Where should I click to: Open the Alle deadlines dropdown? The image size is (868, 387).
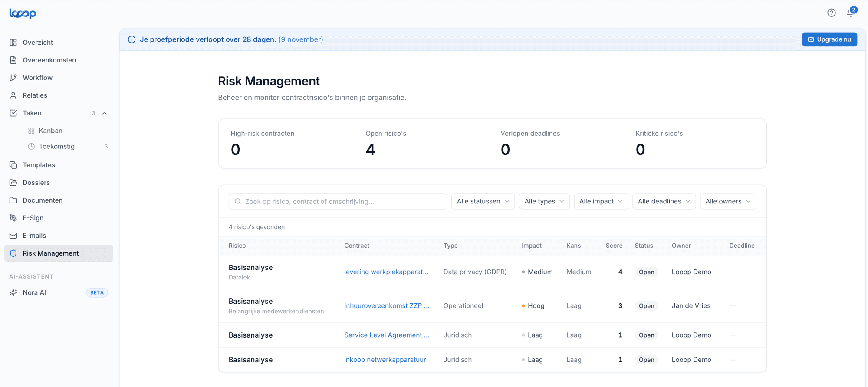click(664, 201)
